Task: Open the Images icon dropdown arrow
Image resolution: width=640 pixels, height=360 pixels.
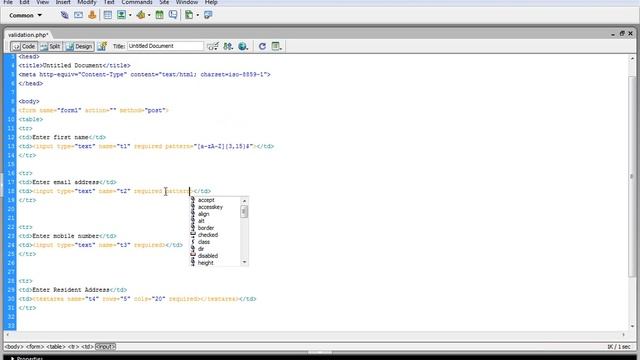Action: click(130, 16)
